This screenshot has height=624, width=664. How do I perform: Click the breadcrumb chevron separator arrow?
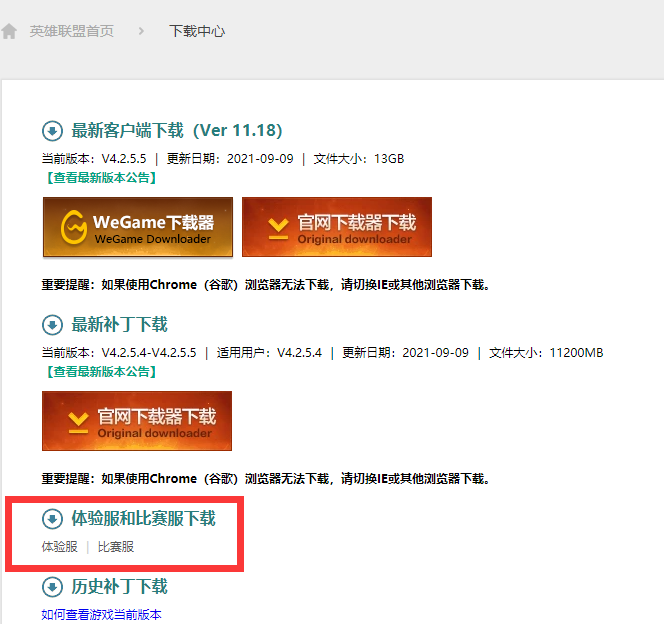[x=141, y=31]
